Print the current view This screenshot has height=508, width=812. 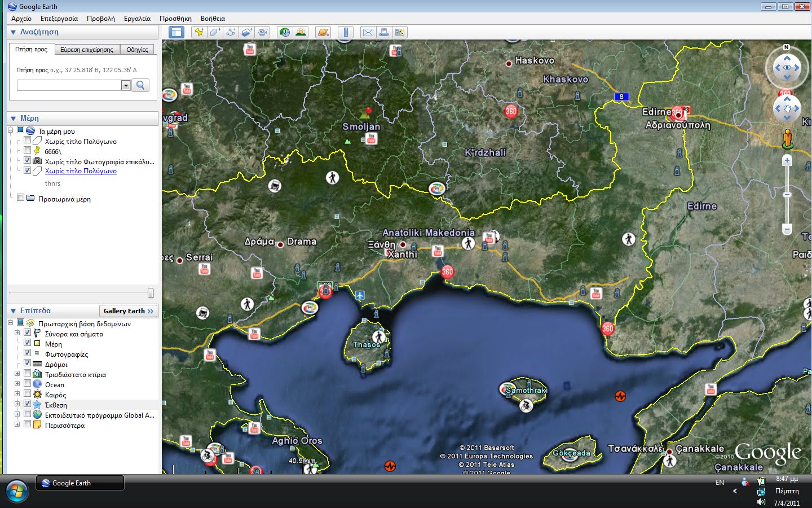tap(383, 32)
